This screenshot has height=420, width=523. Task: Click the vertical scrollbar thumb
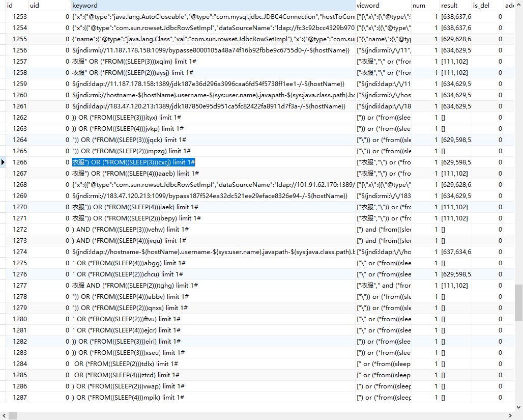(518, 303)
